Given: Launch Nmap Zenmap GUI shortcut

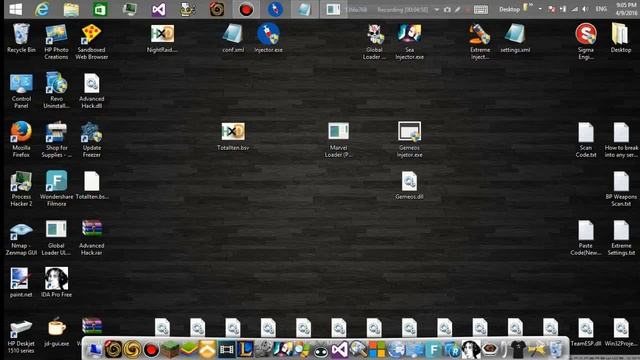Looking at the screenshot, I should coord(21,238).
